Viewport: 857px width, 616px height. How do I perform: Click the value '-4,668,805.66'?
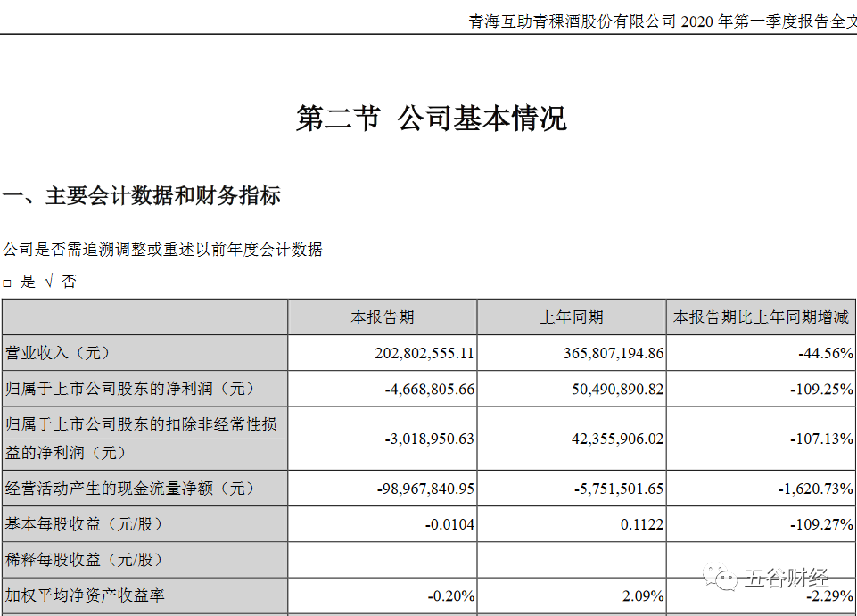pyautogui.click(x=430, y=390)
